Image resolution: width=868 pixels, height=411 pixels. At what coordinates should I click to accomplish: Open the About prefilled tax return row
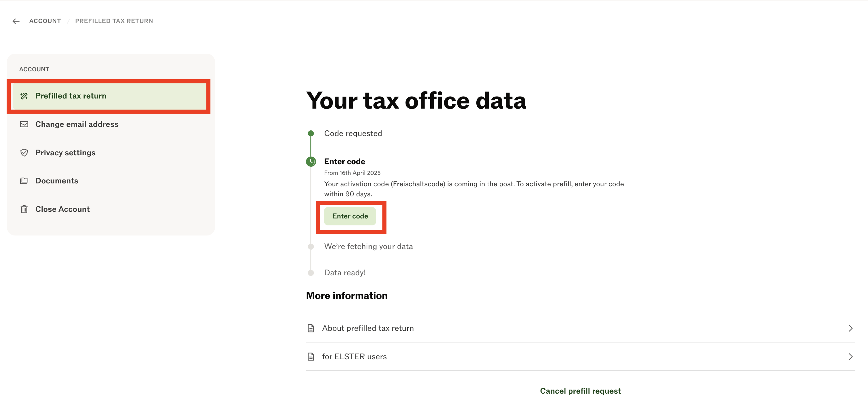tap(580, 328)
